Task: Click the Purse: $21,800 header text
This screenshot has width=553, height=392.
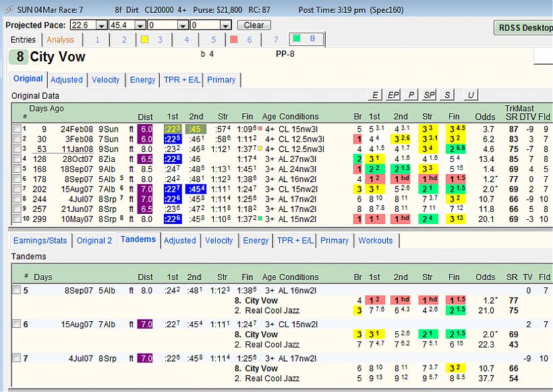Action: pos(218,10)
